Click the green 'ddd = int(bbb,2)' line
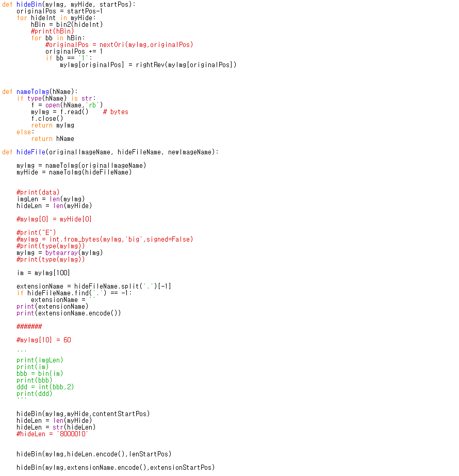This screenshot has height=476, width=459. coord(45,387)
